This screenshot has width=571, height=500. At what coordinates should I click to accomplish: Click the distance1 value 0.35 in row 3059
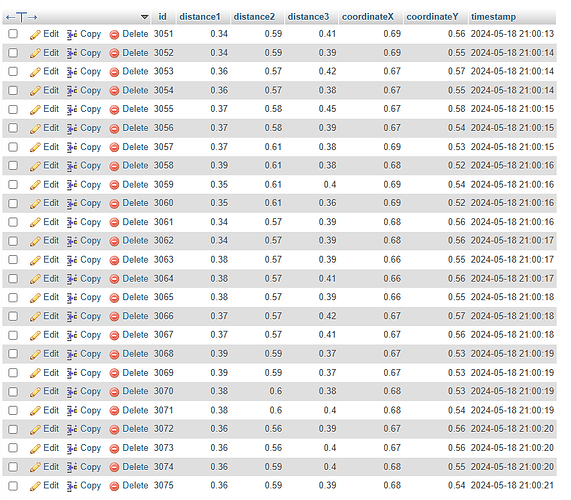pos(219,185)
